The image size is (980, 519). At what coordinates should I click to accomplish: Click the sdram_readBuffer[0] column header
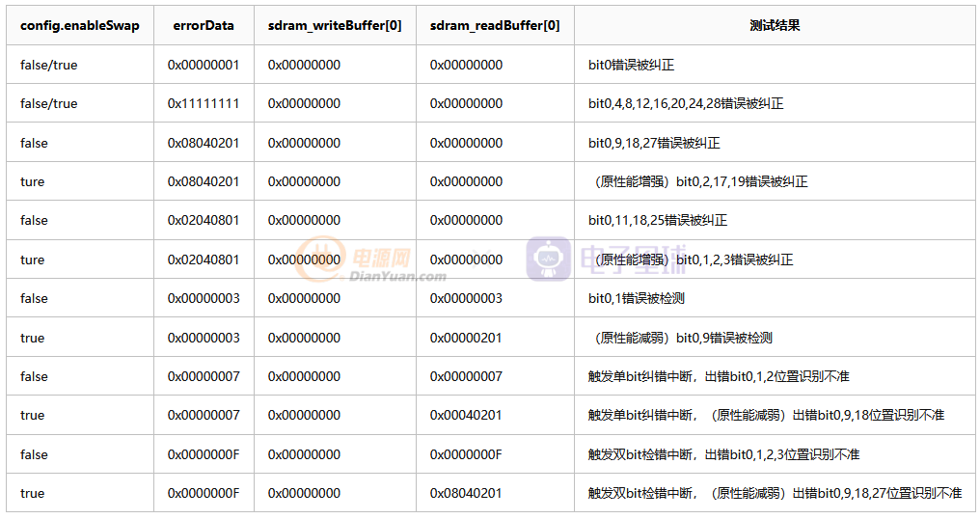coord(494,25)
